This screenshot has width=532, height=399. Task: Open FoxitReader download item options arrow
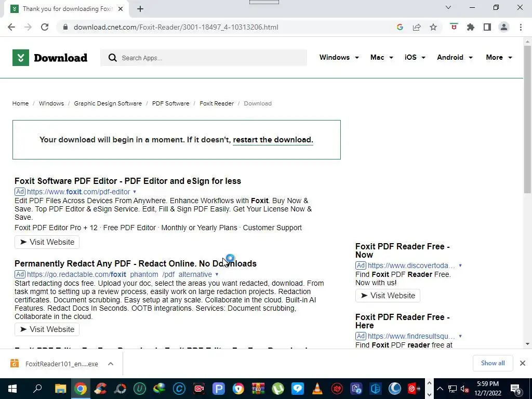click(111, 364)
